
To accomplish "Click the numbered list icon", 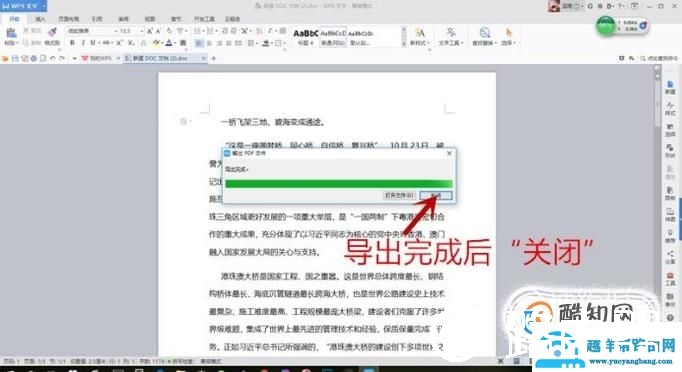I will (211, 31).
